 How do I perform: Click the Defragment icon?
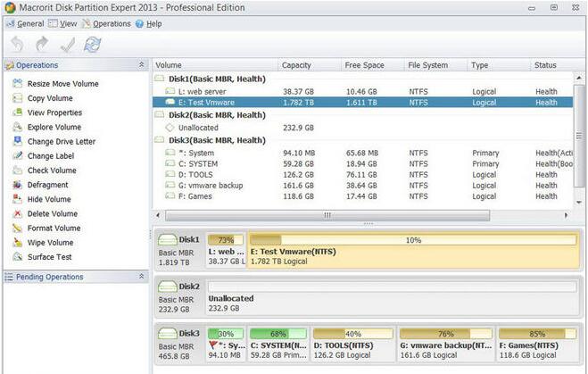[x=17, y=185]
